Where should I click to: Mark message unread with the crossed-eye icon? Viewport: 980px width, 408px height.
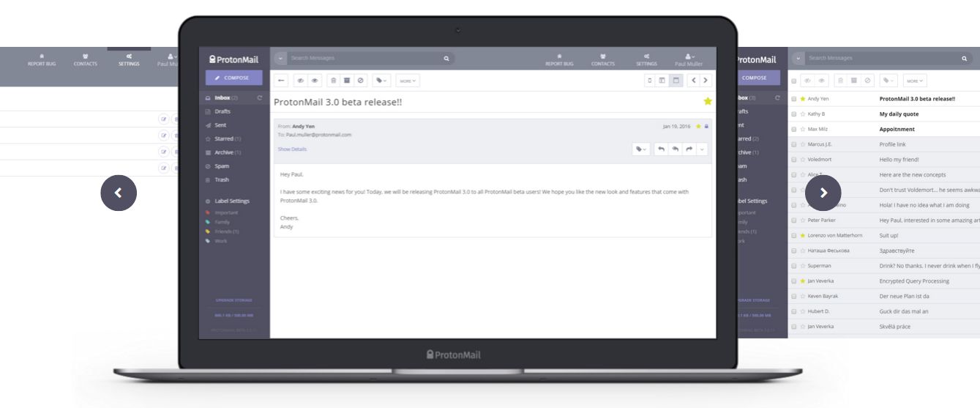pos(301,81)
